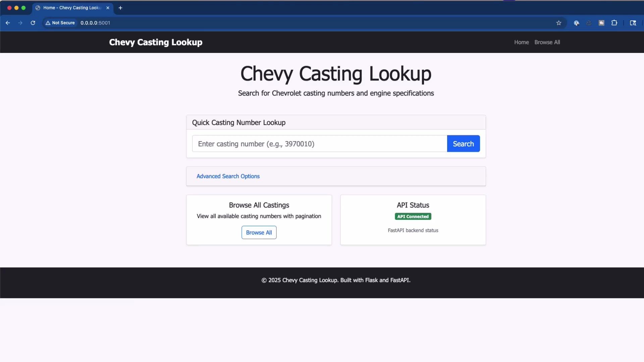Viewport: 644px width, 362px height.
Task: Click the API Connected green badge
Action: pos(413,217)
